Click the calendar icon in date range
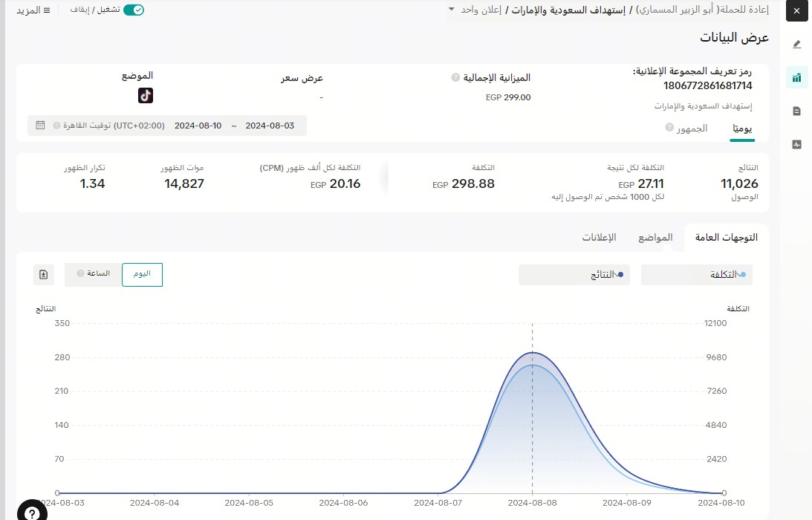 coord(40,126)
